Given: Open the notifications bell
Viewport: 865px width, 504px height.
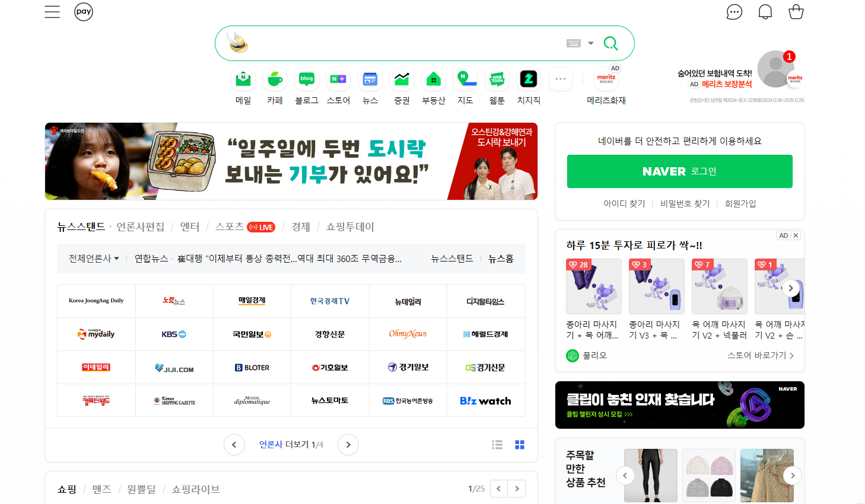Looking at the screenshot, I should [x=765, y=12].
